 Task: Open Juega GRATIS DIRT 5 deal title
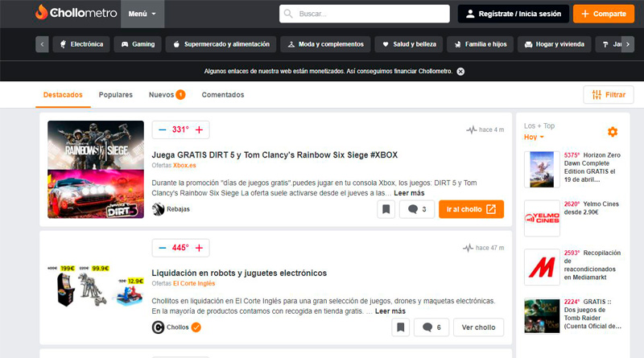pos(275,154)
